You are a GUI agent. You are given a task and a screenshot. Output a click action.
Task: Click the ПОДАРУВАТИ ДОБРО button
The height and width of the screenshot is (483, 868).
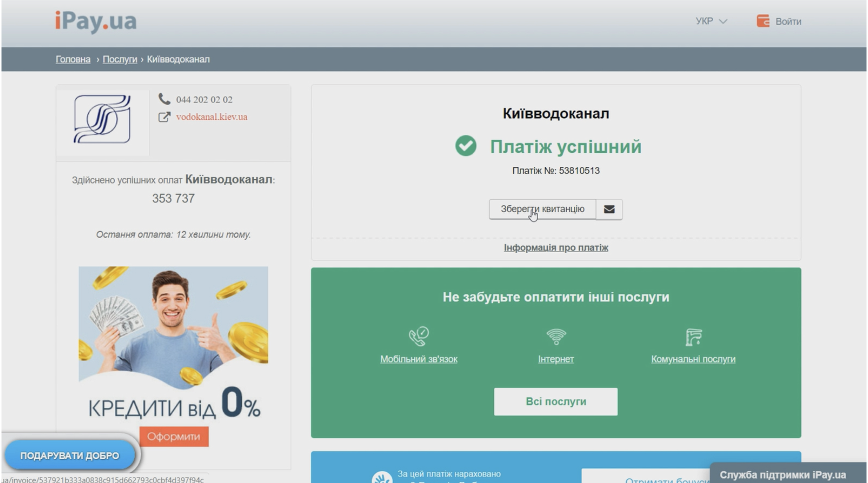pyautogui.click(x=69, y=455)
